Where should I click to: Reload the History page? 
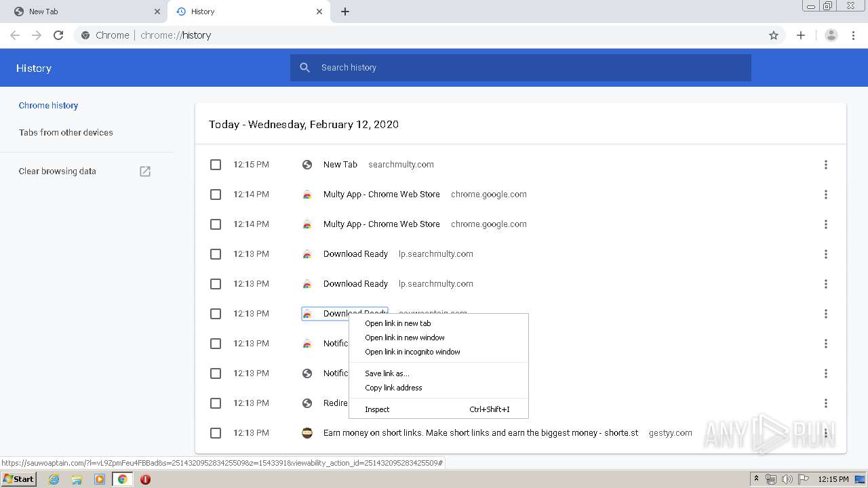[x=58, y=35]
